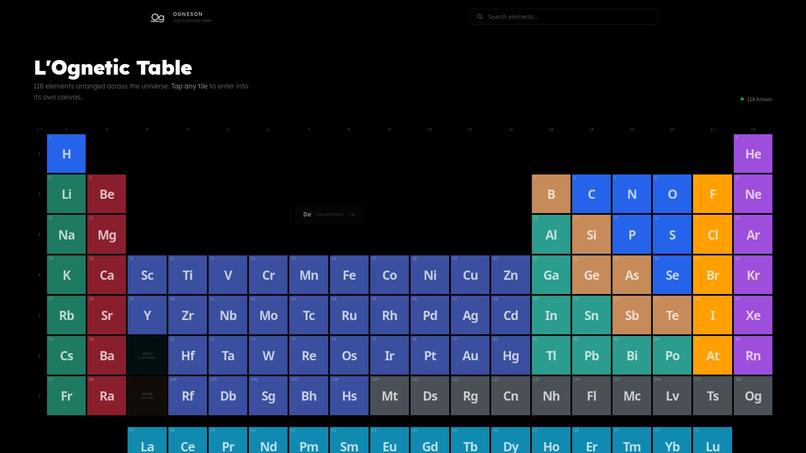Open the Gallium Ga tile

click(551, 275)
